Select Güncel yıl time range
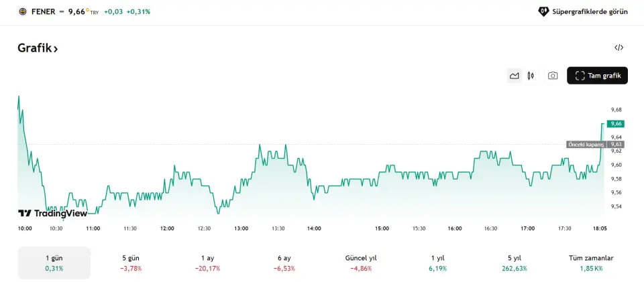Image resolution: width=644 pixels, height=282 pixels. click(x=362, y=263)
